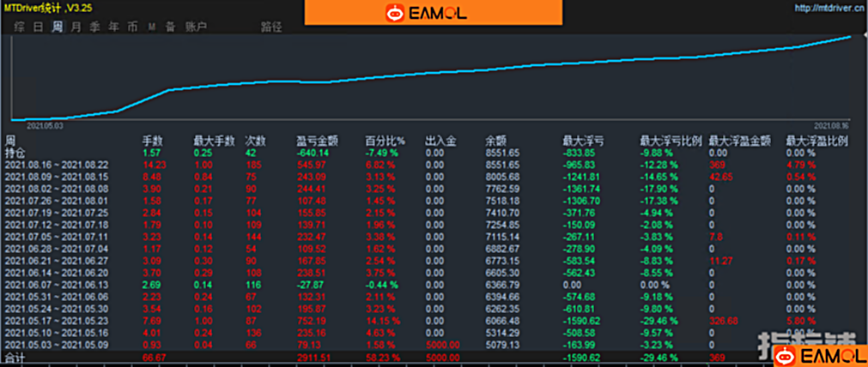
Task: Open the 月 monthly tab
Action: [76, 27]
